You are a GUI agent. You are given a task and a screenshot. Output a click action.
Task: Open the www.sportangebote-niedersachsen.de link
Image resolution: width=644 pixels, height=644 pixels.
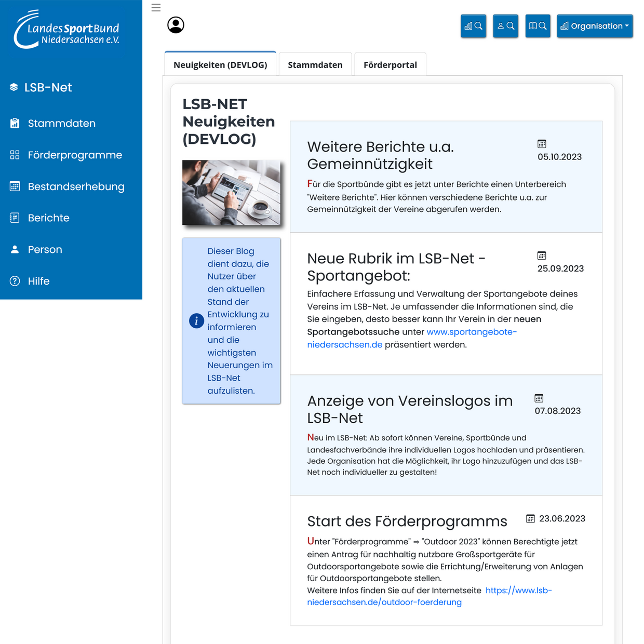pyautogui.click(x=412, y=338)
